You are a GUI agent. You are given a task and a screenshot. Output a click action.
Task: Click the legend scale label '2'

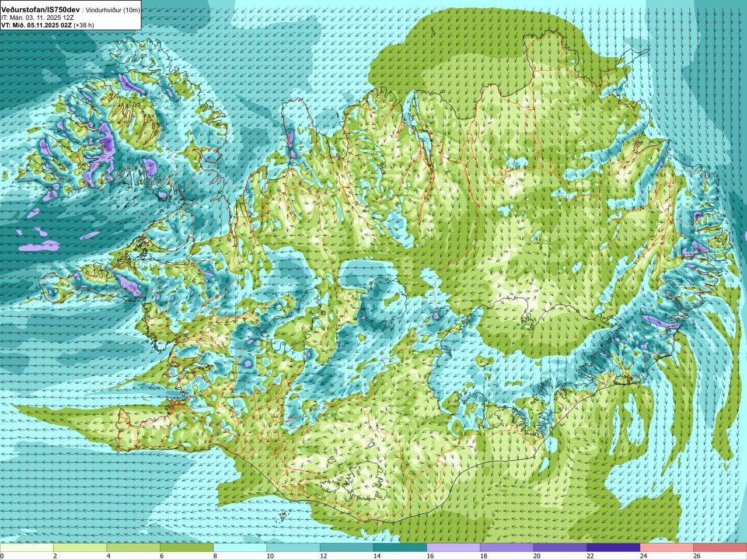[55, 556]
